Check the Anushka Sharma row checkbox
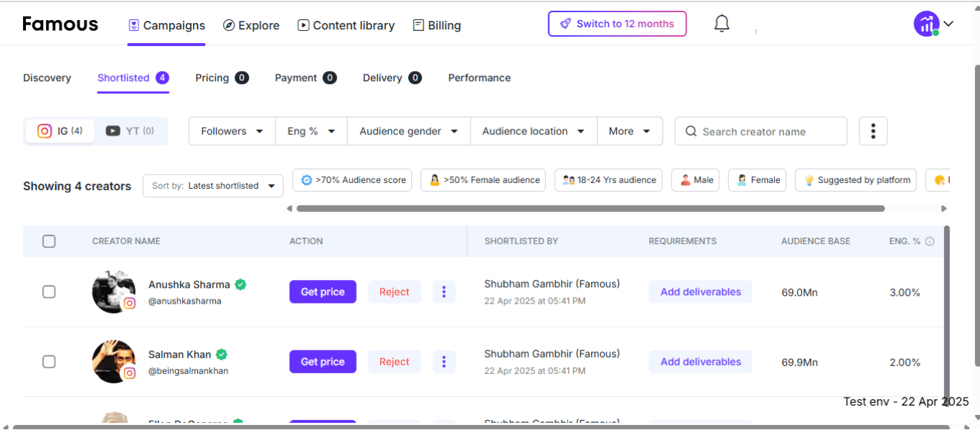Viewport: 980px width, 430px height. click(x=49, y=291)
